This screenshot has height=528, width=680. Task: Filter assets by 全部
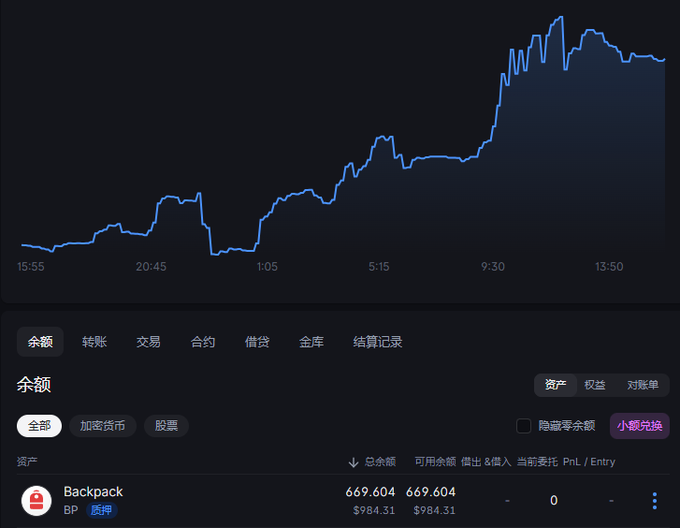(39, 426)
